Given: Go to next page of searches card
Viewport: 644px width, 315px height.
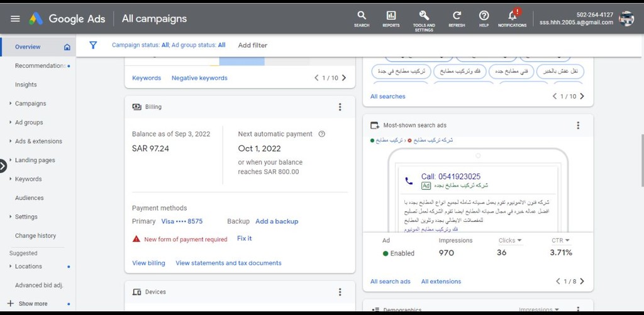Looking at the screenshot, I should click(582, 96).
